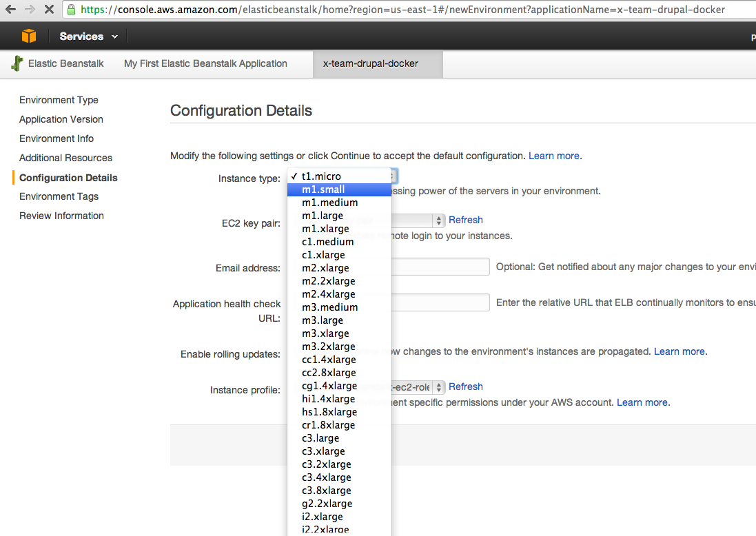Choose c3.4xlarge option in list
The image size is (756, 536).
[x=339, y=477]
